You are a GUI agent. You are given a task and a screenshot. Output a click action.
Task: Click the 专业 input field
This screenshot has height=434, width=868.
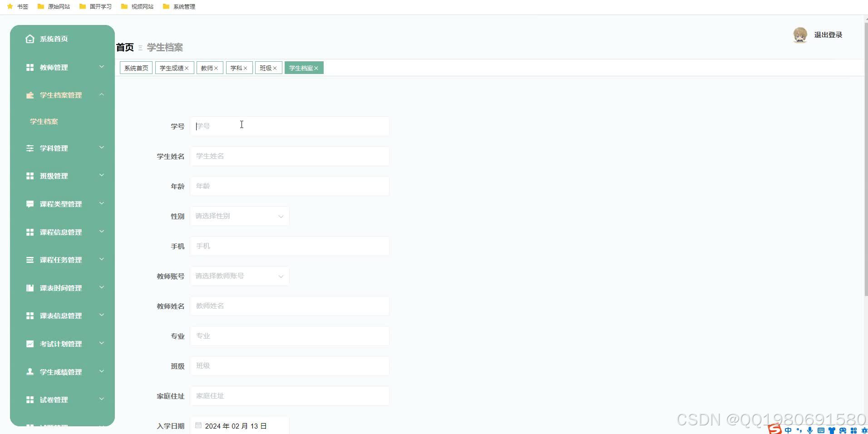coord(290,336)
